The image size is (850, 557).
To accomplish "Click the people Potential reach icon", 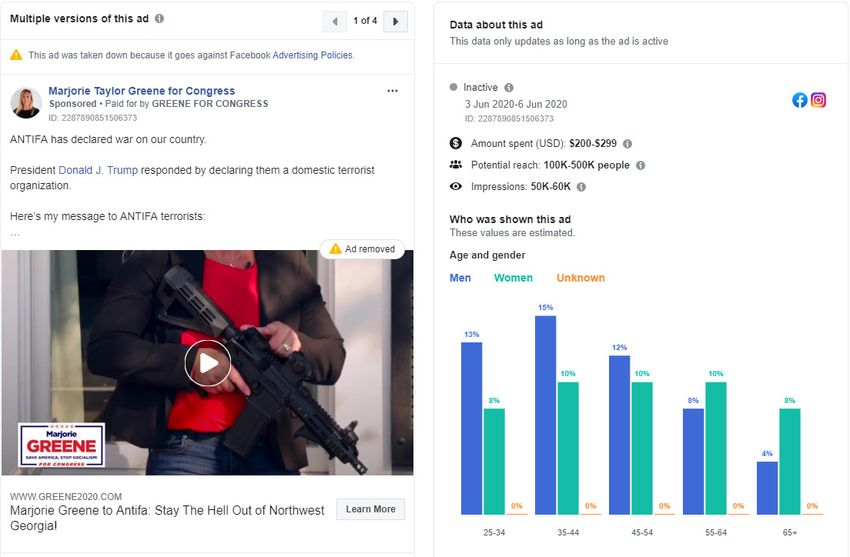I will [x=456, y=165].
